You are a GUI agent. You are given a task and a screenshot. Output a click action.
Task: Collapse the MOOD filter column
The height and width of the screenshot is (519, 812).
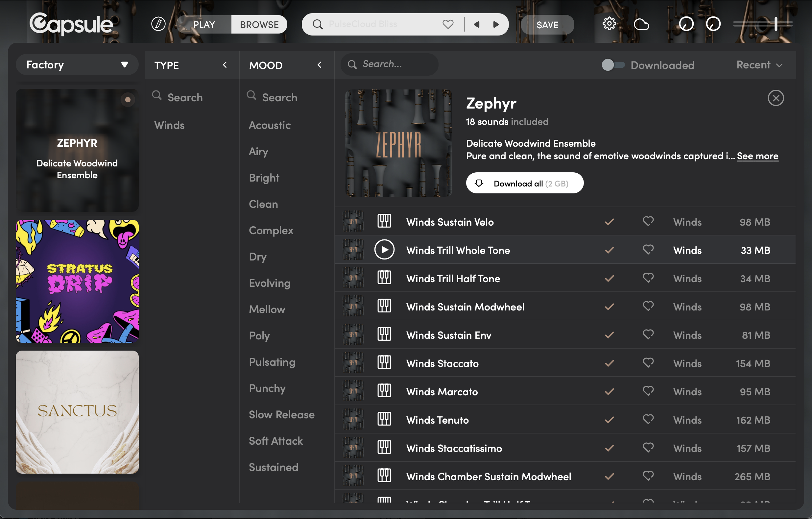[x=319, y=65]
